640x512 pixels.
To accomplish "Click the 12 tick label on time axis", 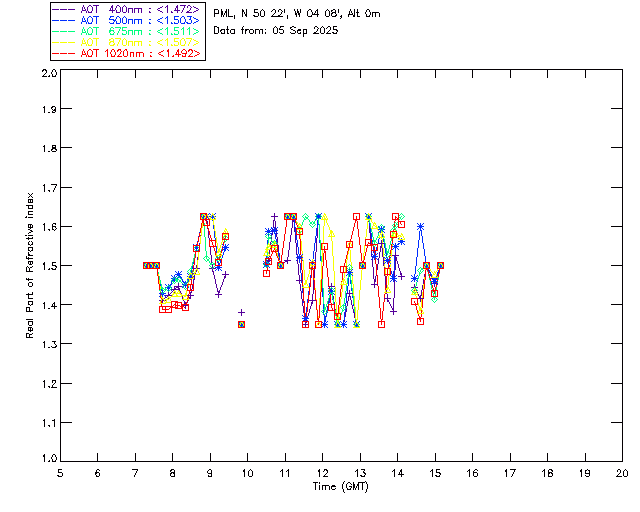I will point(322,472).
